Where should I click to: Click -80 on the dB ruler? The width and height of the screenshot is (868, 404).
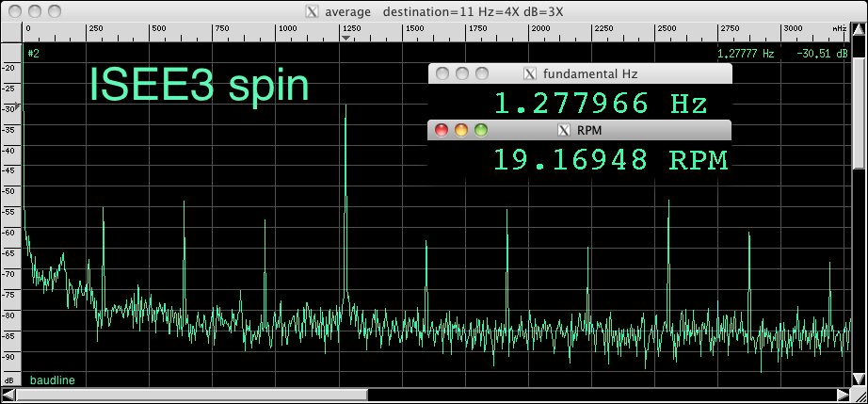(9, 315)
